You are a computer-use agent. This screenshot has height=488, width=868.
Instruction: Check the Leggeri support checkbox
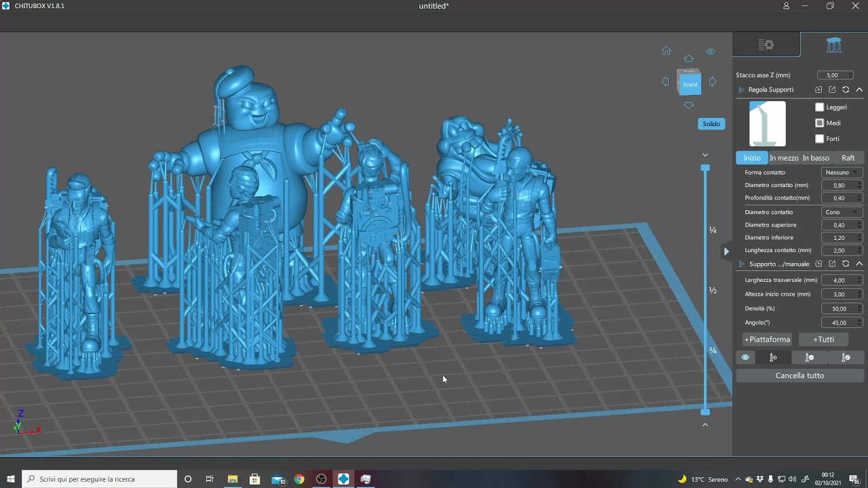click(820, 107)
